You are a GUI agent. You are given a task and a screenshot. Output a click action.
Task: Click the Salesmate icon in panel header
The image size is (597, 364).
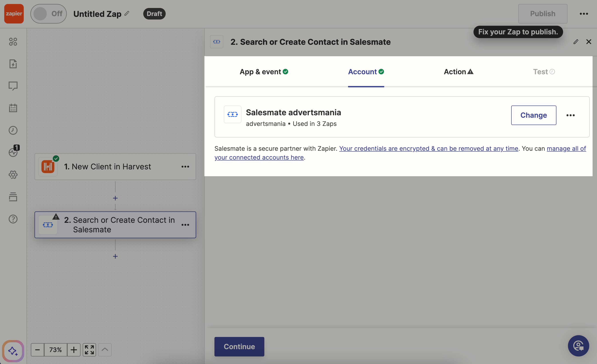click(x=217, y=42)
